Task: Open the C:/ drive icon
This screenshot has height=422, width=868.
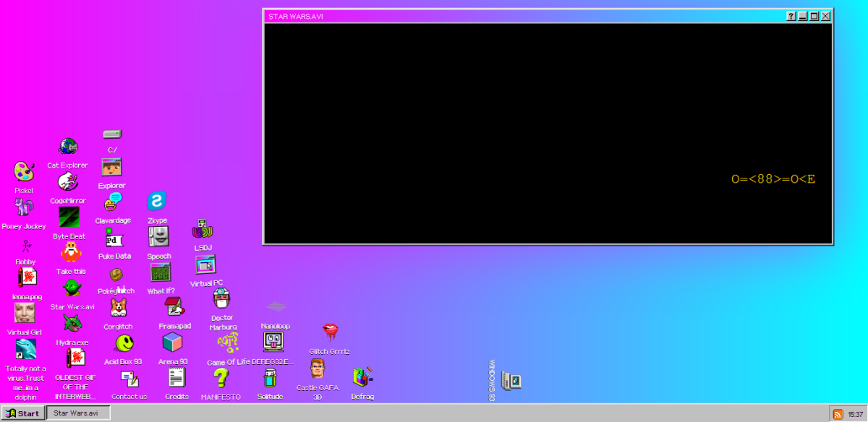Action: pos(112,134)
